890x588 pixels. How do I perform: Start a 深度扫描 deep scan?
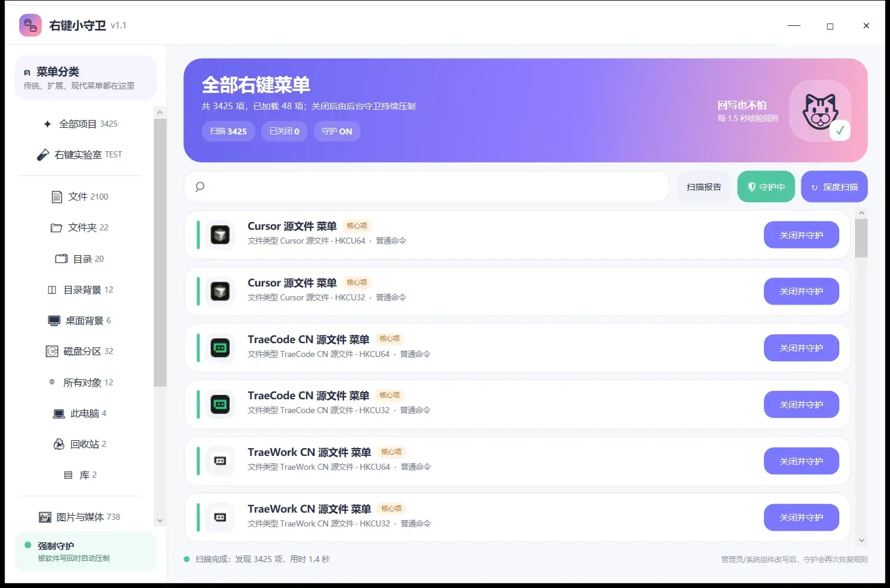coord(834,187)
